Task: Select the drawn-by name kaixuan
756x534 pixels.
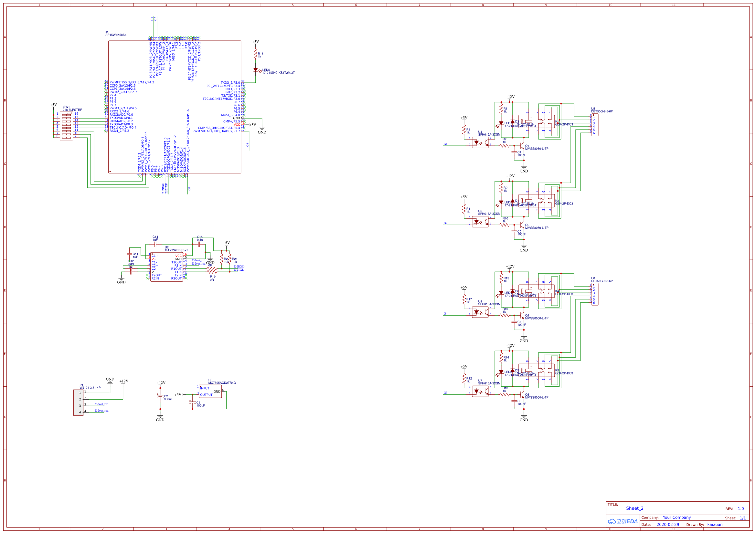Action: [715, 524]
